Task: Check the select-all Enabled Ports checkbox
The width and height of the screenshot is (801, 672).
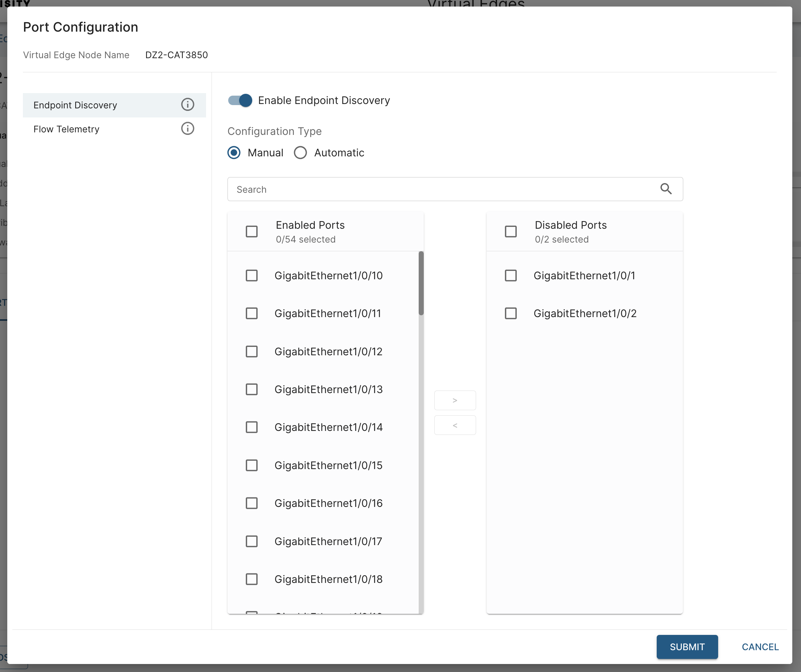Action: (x=252, y=231)
